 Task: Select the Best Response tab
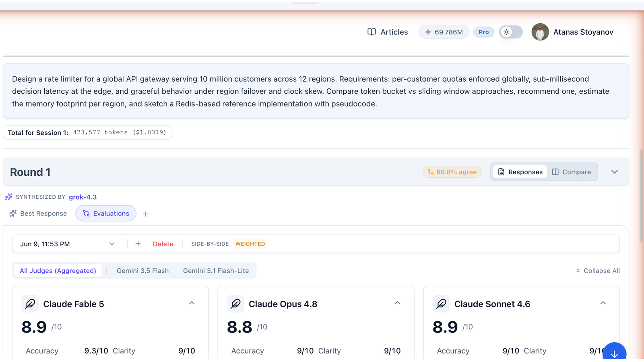pos(38,213)
